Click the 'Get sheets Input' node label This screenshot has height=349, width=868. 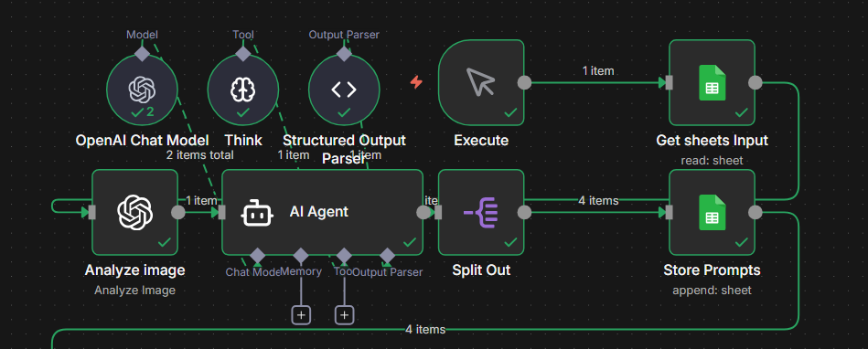pos(712,141)
